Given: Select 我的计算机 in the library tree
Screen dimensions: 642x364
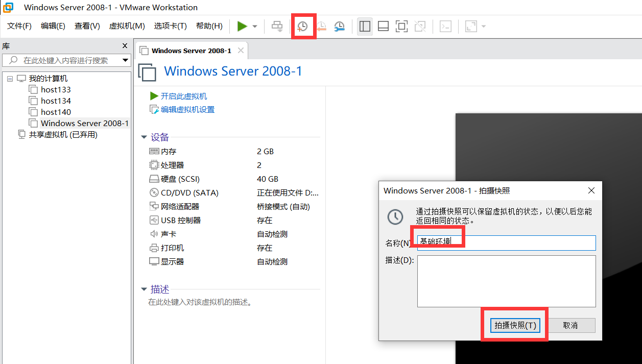Looking at the screenshot, I should [48, 79].
